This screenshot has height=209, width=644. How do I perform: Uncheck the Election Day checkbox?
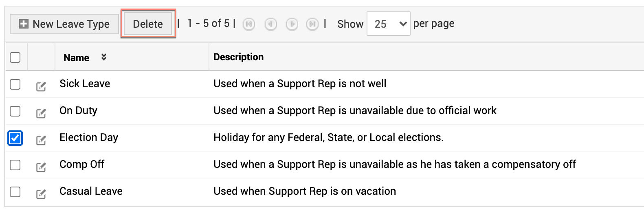pyautogui.click(x=15, y=138)
